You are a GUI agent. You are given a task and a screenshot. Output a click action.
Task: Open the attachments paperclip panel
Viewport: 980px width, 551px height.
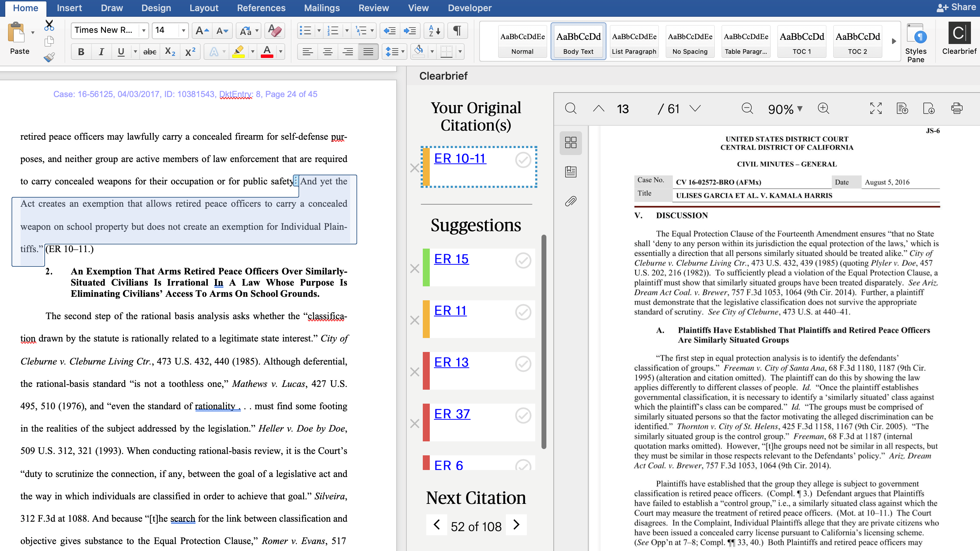(571, 201)
